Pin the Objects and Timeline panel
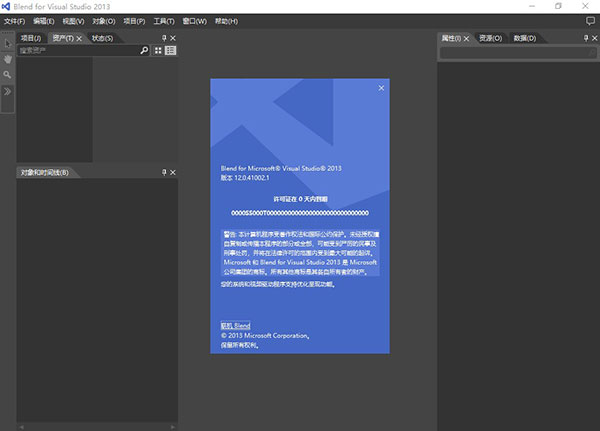600x431 pixels. (x=163, y=173)
